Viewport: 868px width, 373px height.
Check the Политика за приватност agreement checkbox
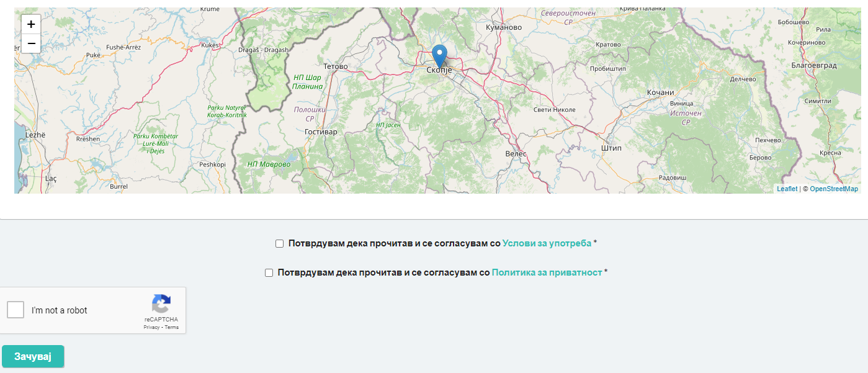[269, 272]
